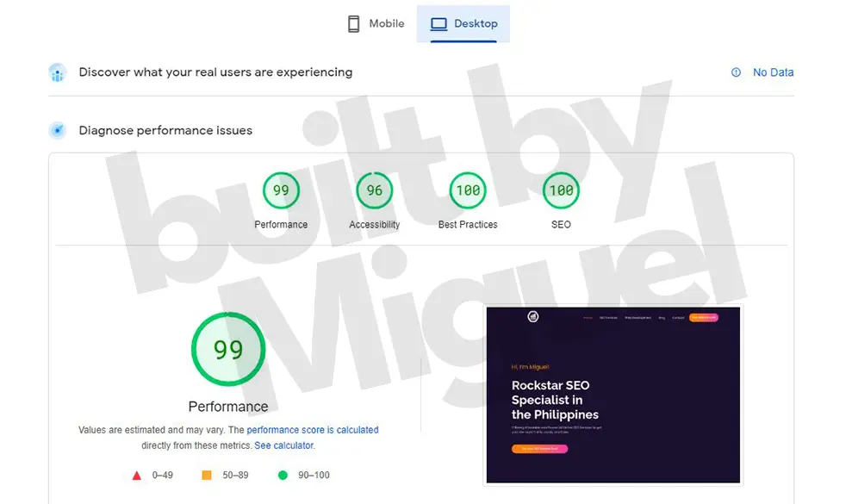Open the Accessibility score gauge showing 96

[374, 191]
